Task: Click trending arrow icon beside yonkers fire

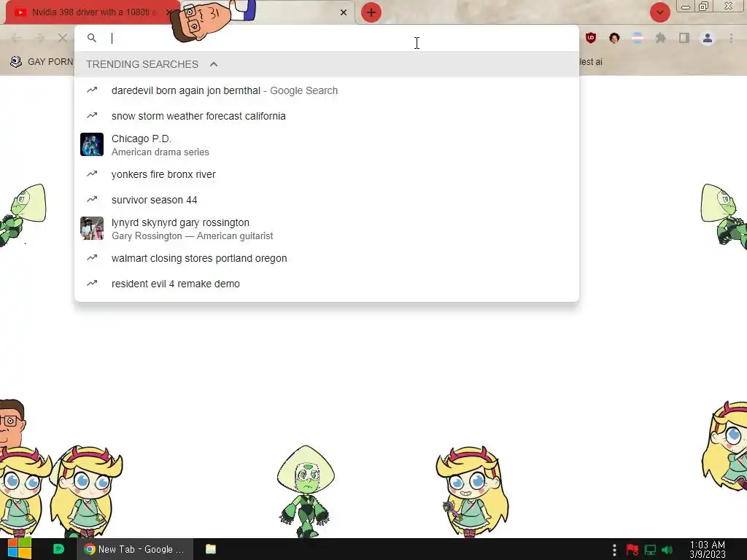Action: tap(92, 174)
